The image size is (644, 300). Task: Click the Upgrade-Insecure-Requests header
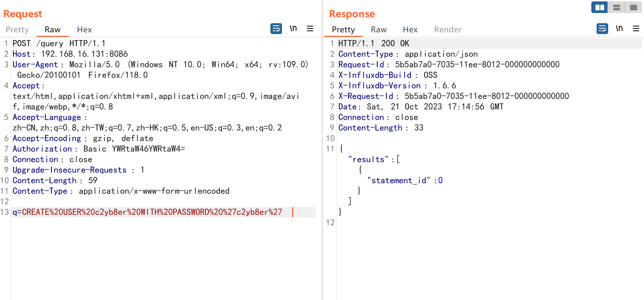coord(78,170)
